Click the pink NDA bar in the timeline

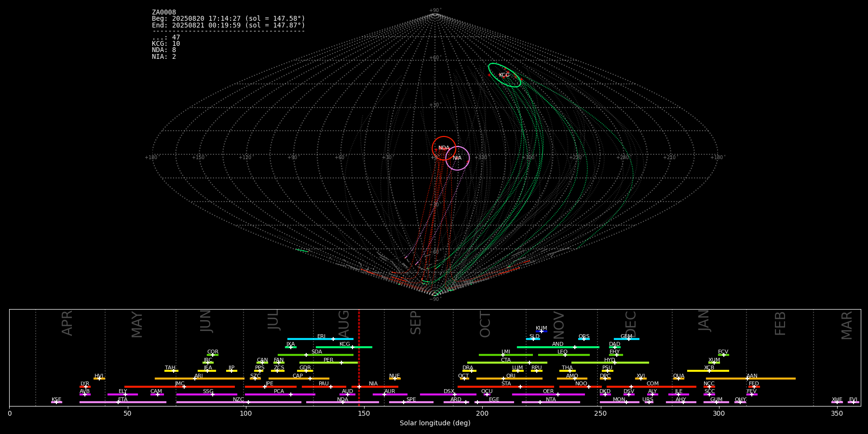pos(342,402)
